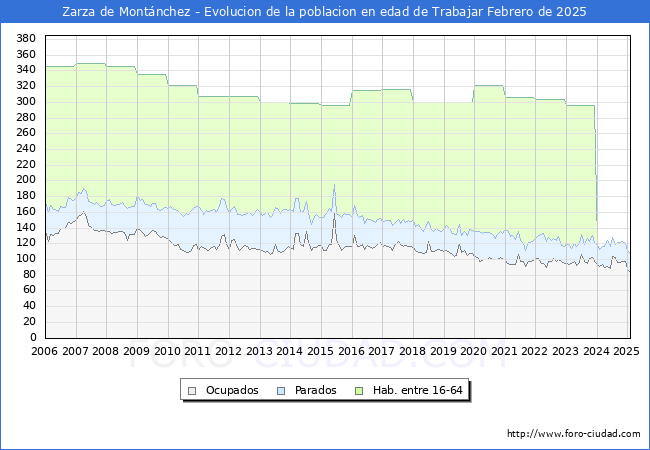Viewport: 650px width, 450px height.
Task: Click the 2020 x-axis label
Action: click(x=474, y=351)
